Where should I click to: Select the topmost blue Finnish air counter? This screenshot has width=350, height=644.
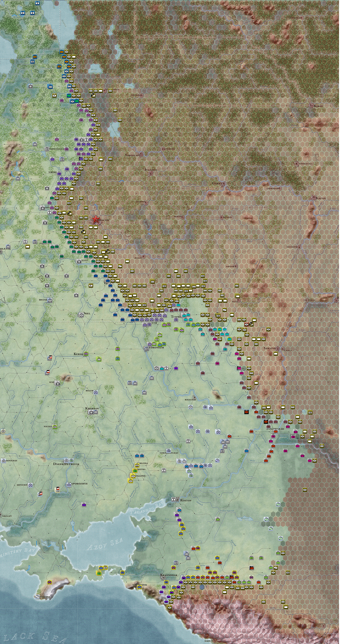pyautogui.click(x=37, y=3)
